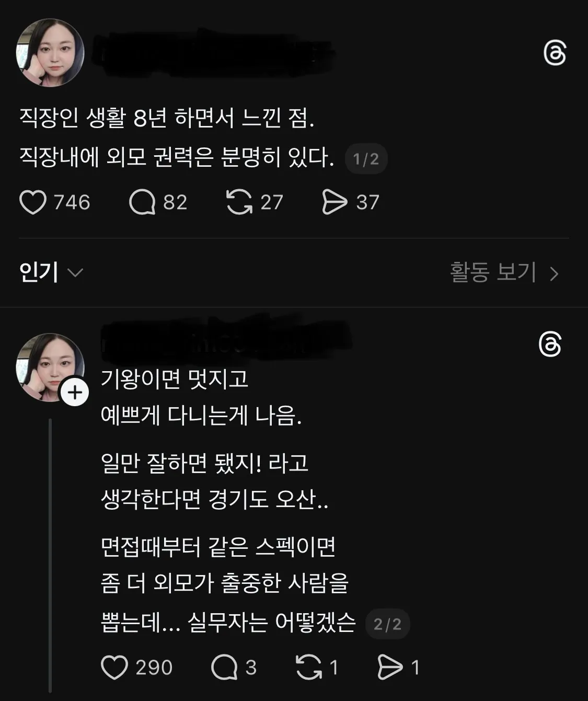This screenshot has width=588, height=701.
Task: Tap the 1/2 thread page indicator
Action: 366,159
